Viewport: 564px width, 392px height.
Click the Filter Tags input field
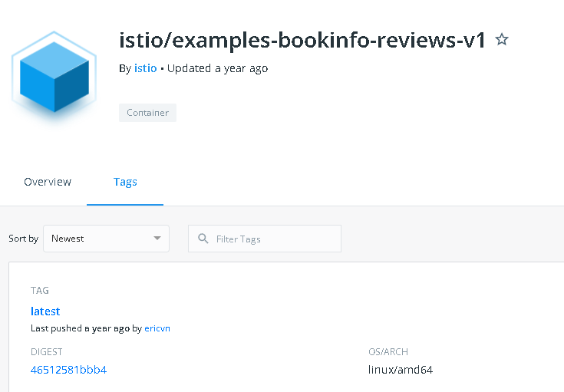(265, 239)
